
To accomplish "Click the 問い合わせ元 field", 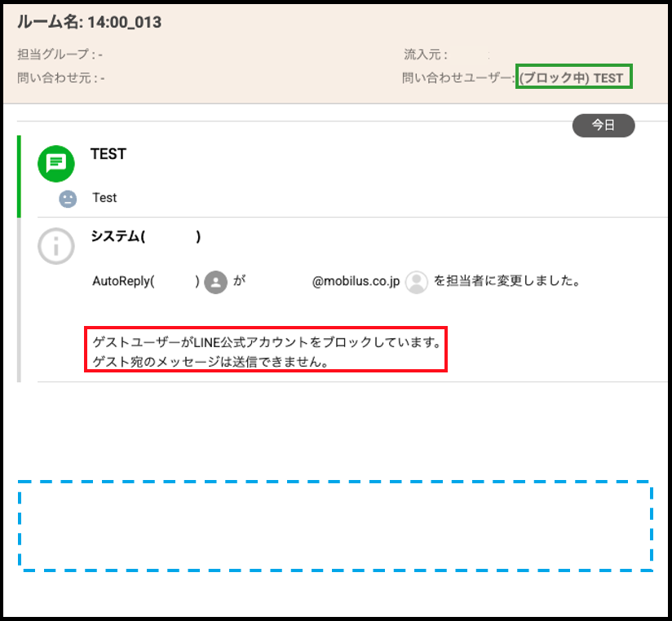I will [60, 78].
